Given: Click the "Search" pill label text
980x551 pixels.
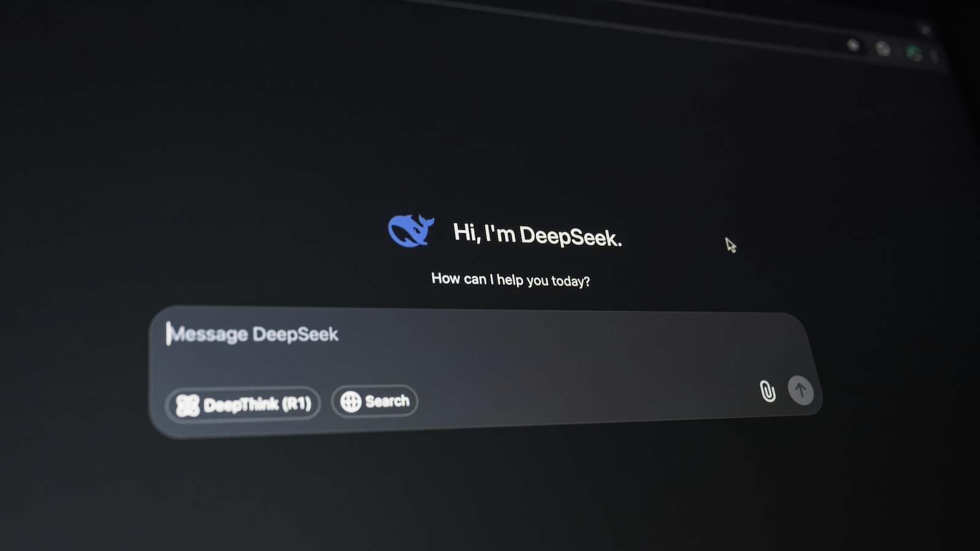Looking at the screenshot, I should pyautogui.click(x=387, y=401).
